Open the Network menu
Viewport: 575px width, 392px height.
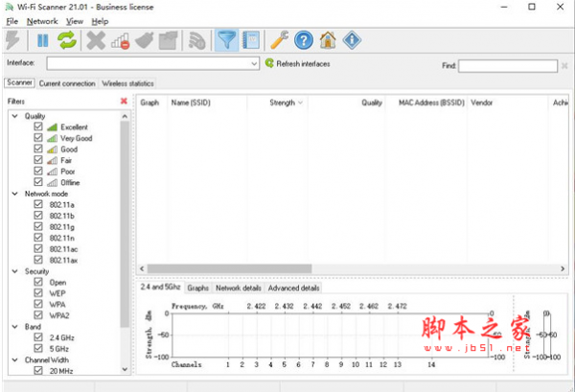(x=42, y=21)
